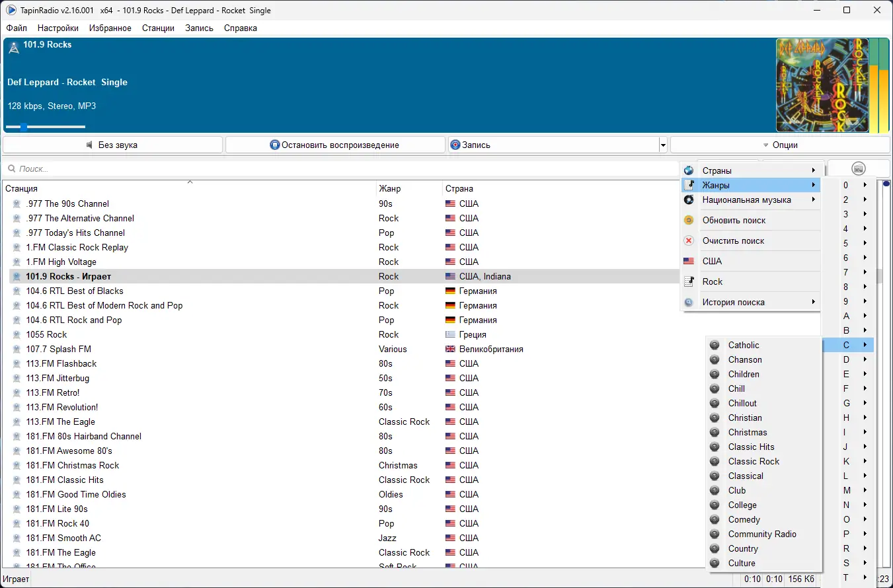The height and width of the screenshot is (588, 893).
Task: Click the refresh icon for Обновить поиск
Action: click(x=689, y=220)
